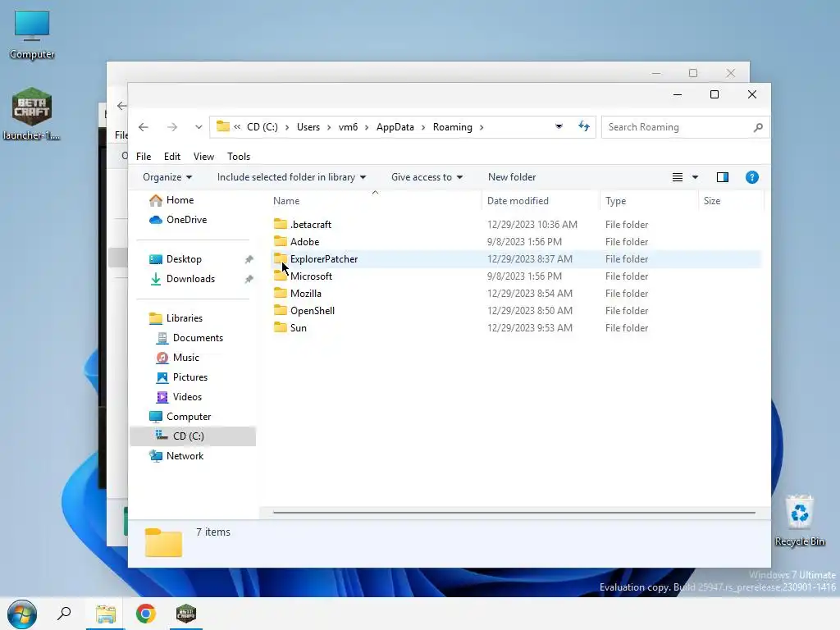Click AppData in the address breadcrumb

pyautogui.click(x=395, y=127)
